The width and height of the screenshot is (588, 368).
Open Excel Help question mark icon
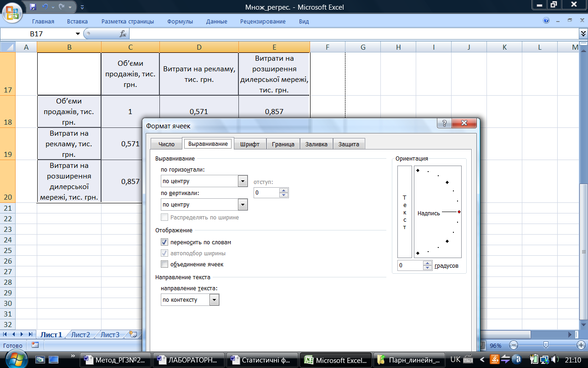pyautogui.click(x=546, y=21)
